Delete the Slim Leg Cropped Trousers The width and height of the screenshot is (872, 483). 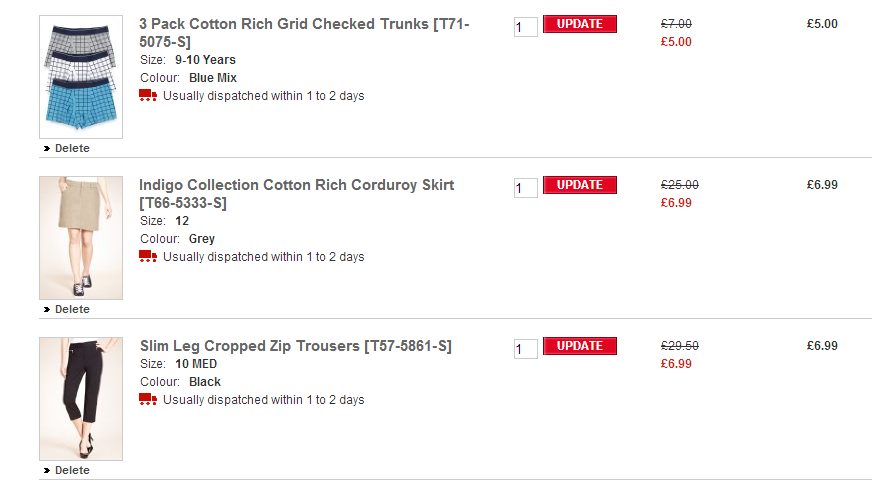(x=71, y=470)
